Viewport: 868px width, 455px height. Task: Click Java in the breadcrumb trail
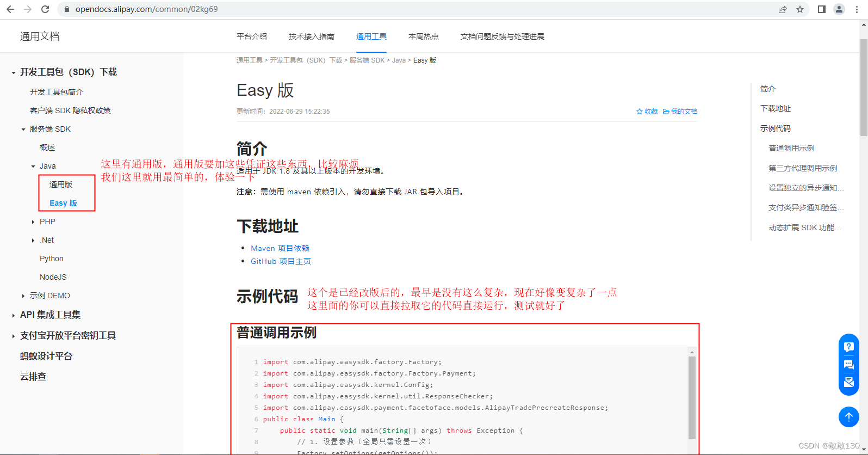tap(399, 60)
